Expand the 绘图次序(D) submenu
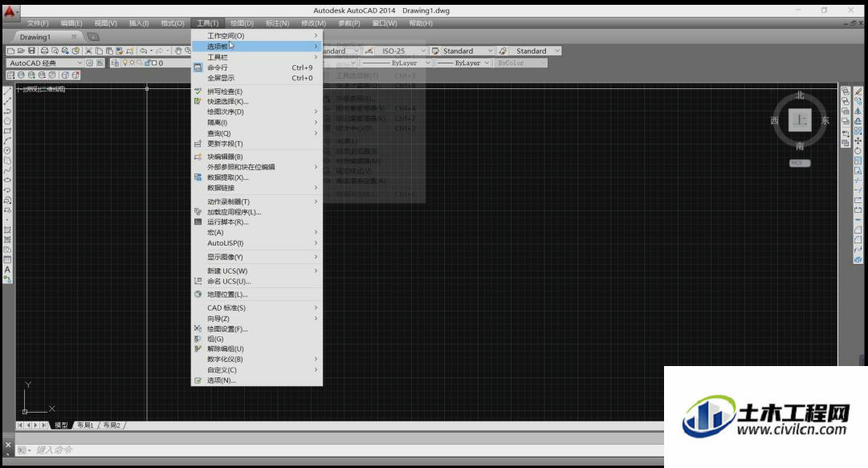868x468 pixels. [x=257, y=112]
